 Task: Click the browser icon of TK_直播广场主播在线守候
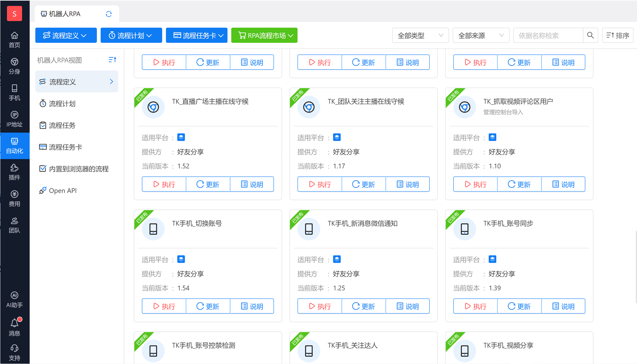[153, 107]
